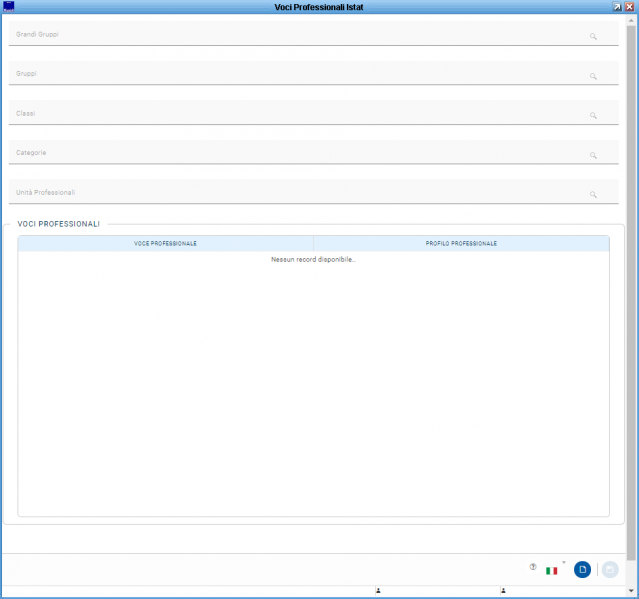The width and height of the screenshot is (639, 599).
Task: Click the scrollbar down arrow
Action: pos(631,590)
